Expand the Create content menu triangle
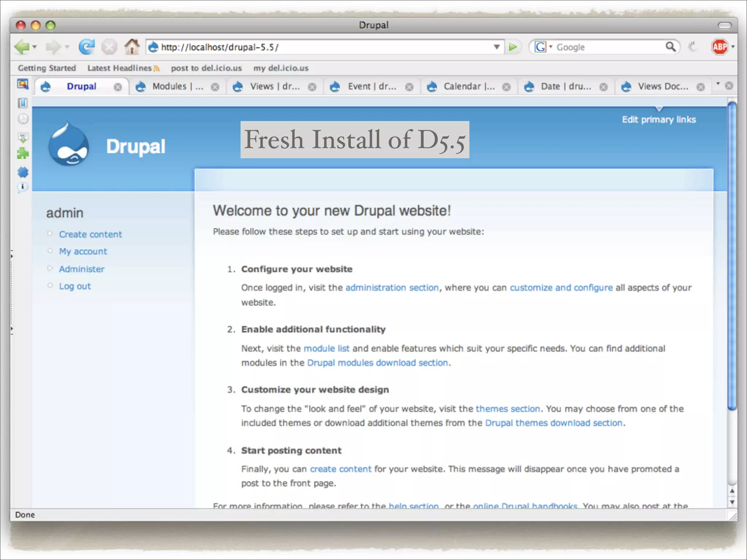The image size is (747, 560). (50, 233)
